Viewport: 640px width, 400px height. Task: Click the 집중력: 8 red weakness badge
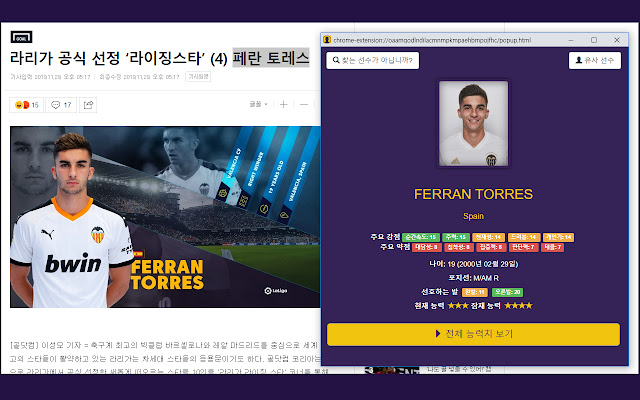491,247
